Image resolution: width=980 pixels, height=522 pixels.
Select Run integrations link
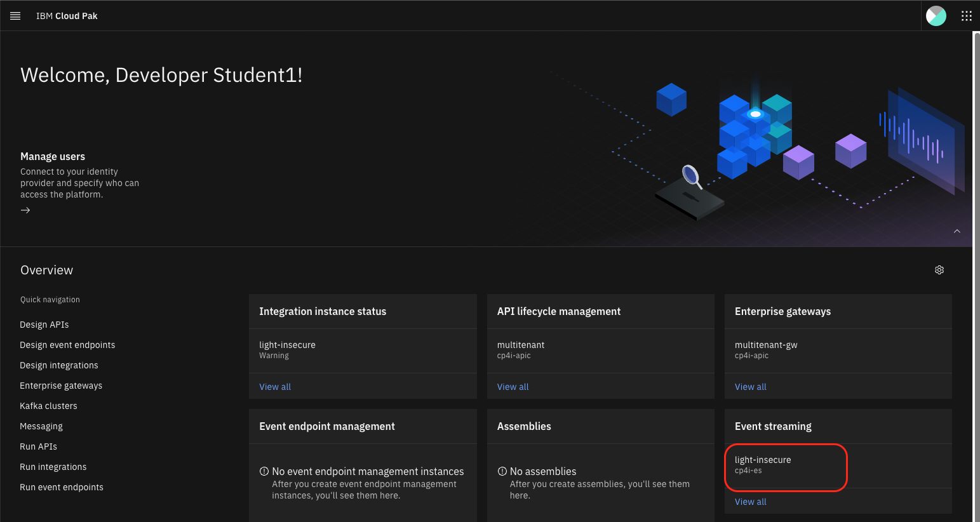click(53, 467)
